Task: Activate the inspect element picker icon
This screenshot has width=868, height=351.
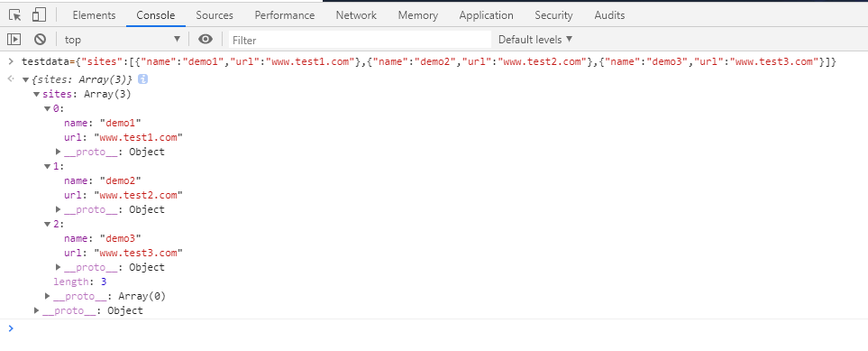Action: [x=15, y=15]
